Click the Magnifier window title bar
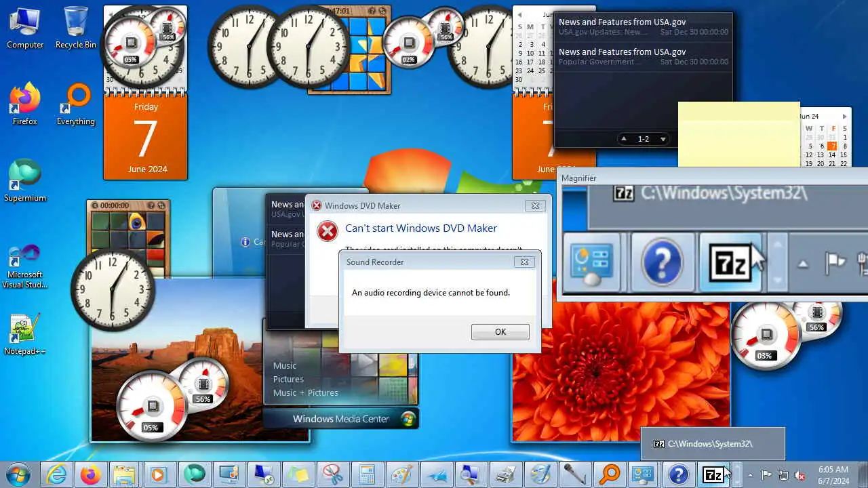 coord(712,178)
